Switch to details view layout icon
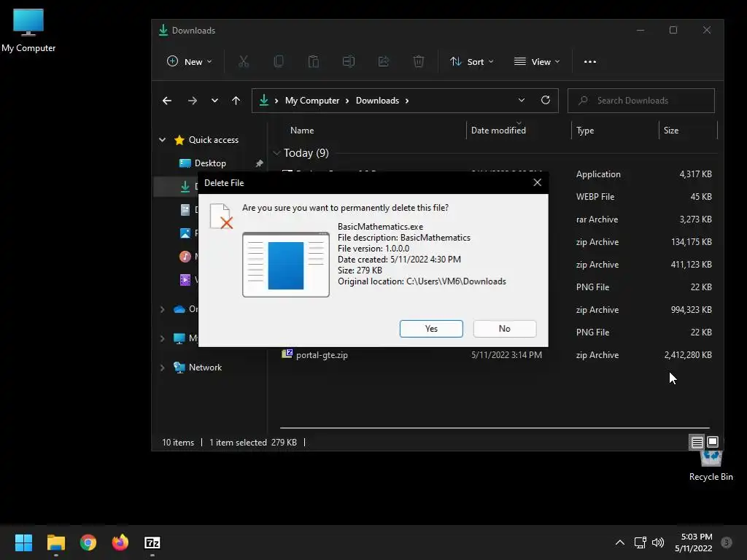Viewport: 747px width, 560px height. (x=697, y=443)
